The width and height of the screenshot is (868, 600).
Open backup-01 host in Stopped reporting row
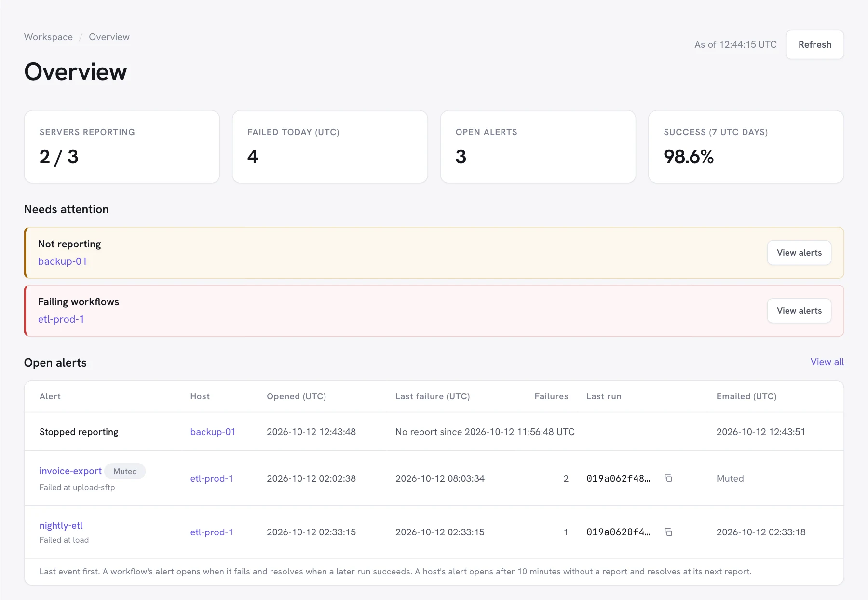point(213,432)
